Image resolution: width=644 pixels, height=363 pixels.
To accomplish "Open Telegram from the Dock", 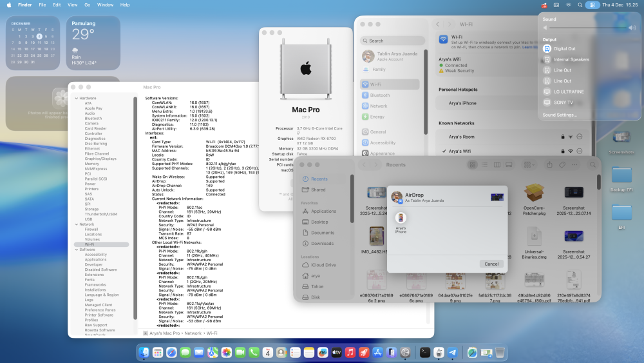I will pos(453,352).
